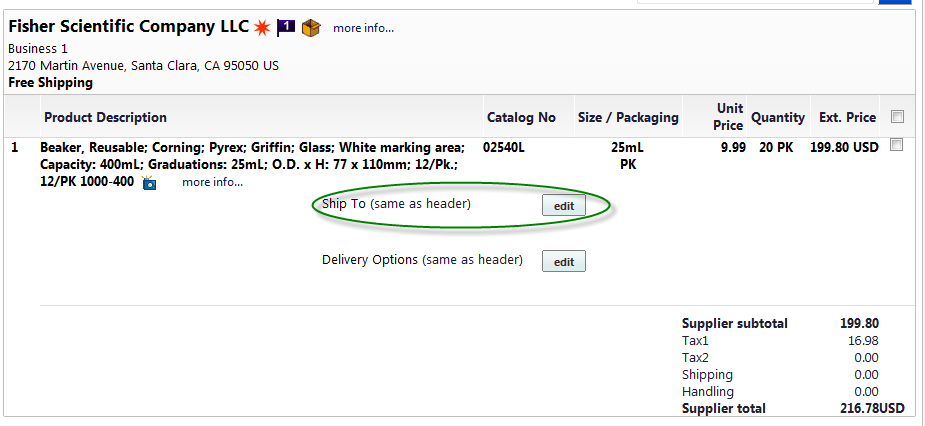
Task: Click the Size / Packaging column header
Action: click(628, 117)
